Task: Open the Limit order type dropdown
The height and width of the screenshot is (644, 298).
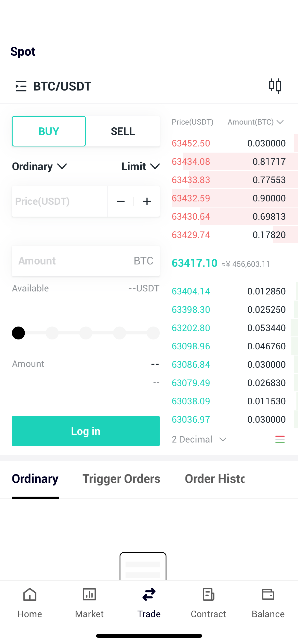Action: [141, 167]
